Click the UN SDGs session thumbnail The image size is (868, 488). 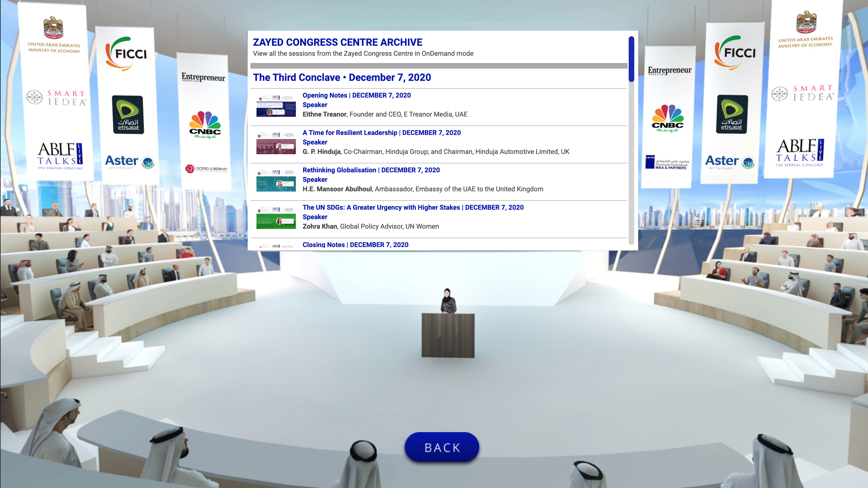276,218
